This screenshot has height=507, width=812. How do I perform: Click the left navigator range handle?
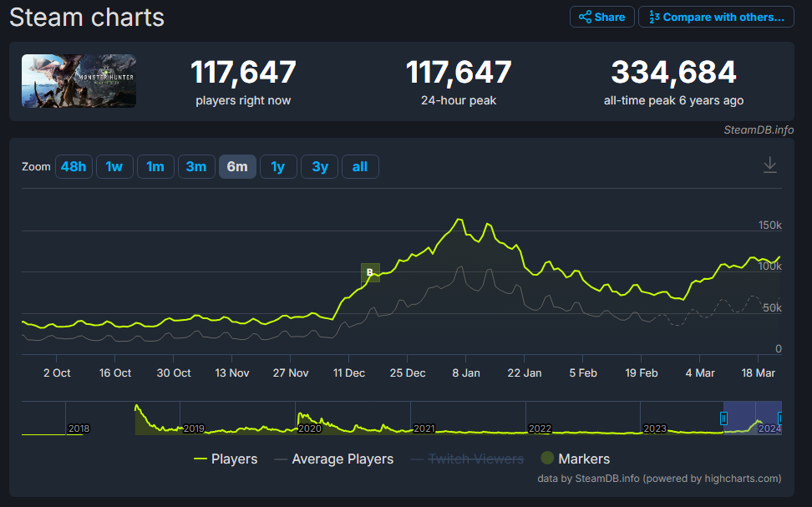coord(724,418)
